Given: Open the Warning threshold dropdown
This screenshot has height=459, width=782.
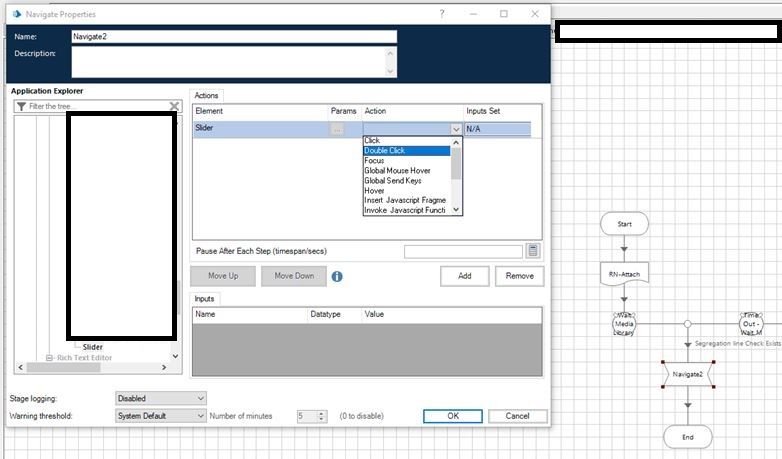Looking at the screenshot, I should [x=161, y=416].
